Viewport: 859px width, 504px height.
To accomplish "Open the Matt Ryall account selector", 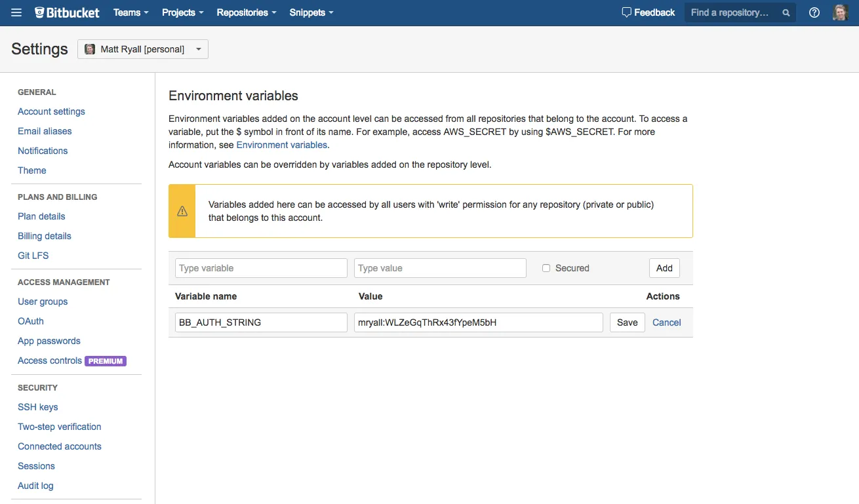I will 143,49.
